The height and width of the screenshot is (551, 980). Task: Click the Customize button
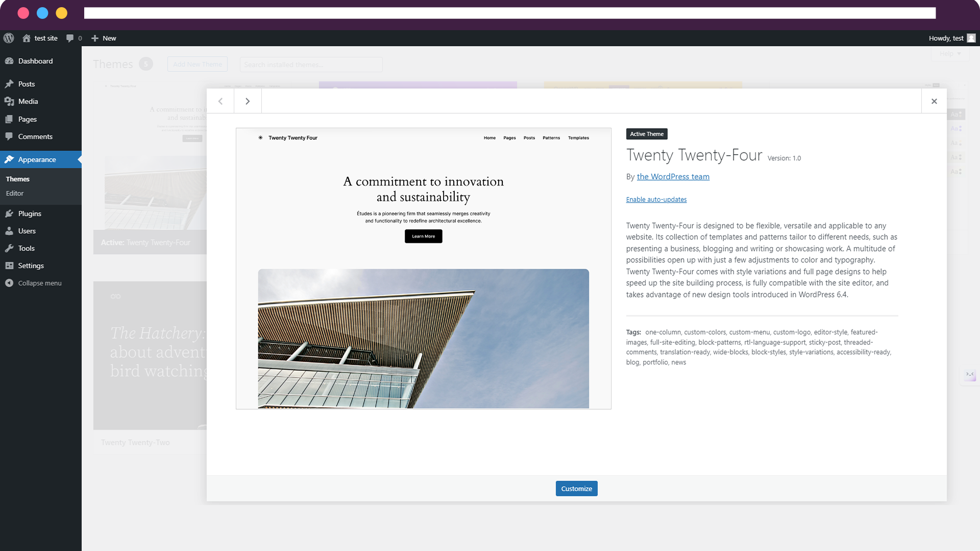click(x=576, y=489)
